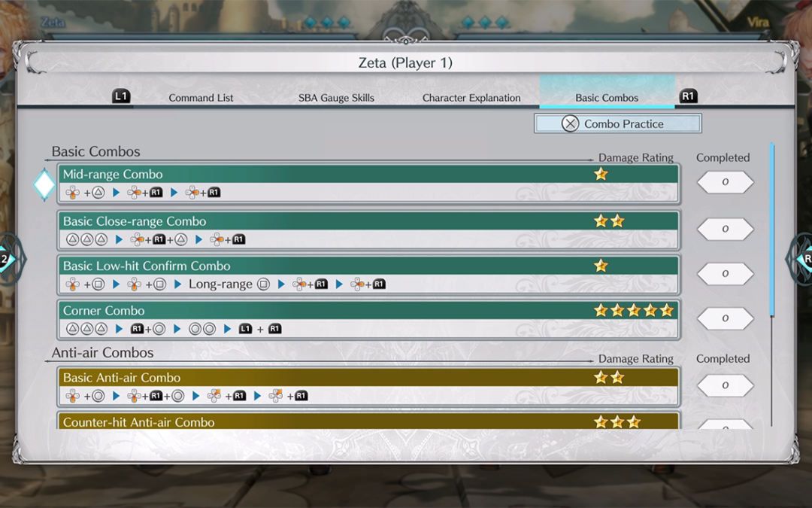Click the right-edge player switch arrow

coord(801,259)
